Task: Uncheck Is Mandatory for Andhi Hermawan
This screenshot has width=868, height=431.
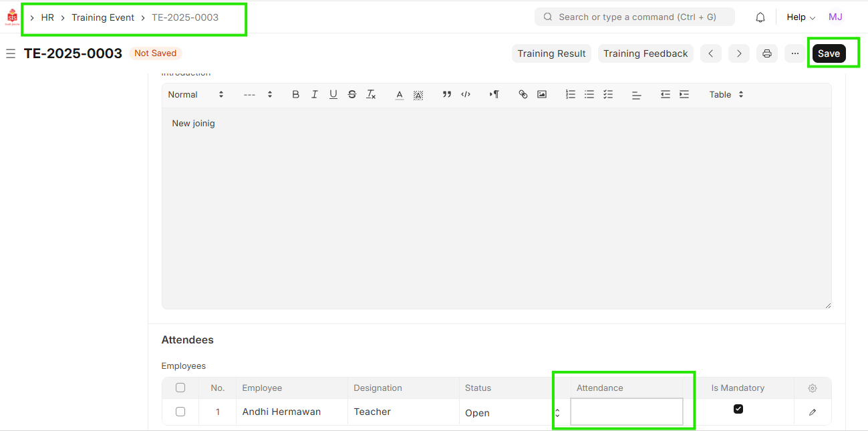Action: coord(738,409)
